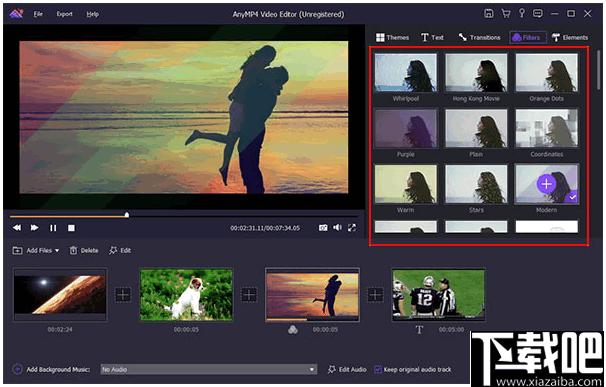Viewport: 606px width, 387px height.
Task: Click filter icon under the sunset clip
Action: (x=293, y=330)
